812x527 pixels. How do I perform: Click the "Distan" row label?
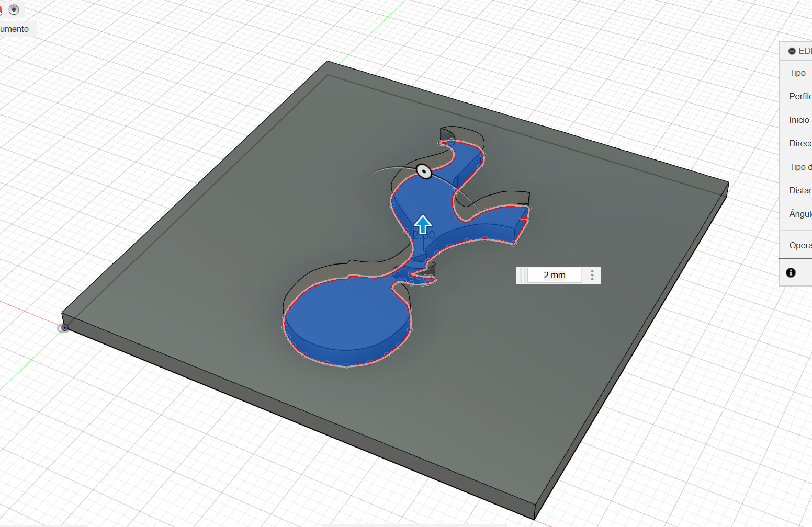coord(800,191)
